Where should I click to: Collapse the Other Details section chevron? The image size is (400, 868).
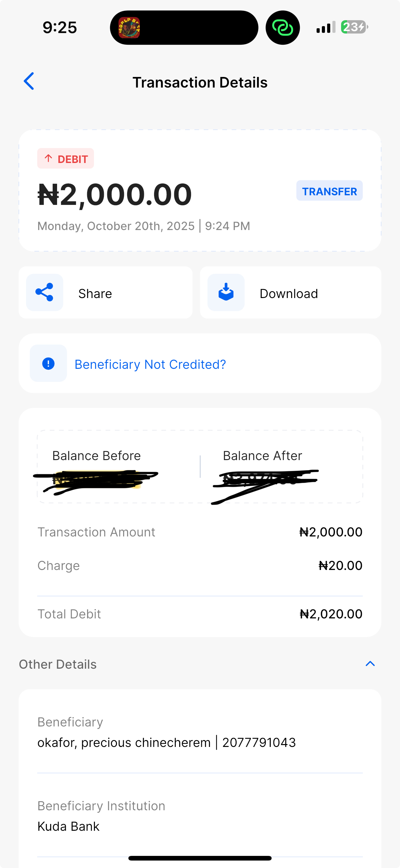pos(370,664)
